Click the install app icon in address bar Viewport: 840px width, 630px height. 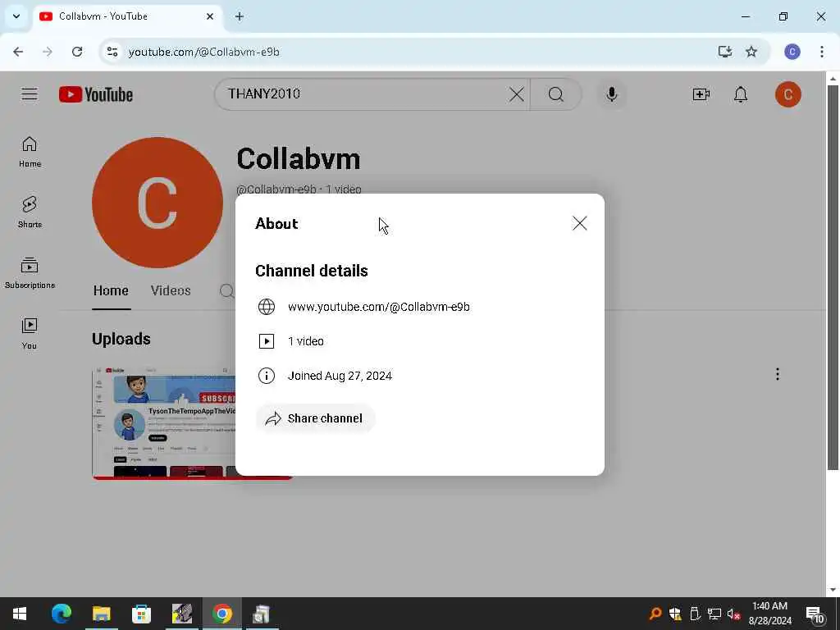[x=725, y=52]
